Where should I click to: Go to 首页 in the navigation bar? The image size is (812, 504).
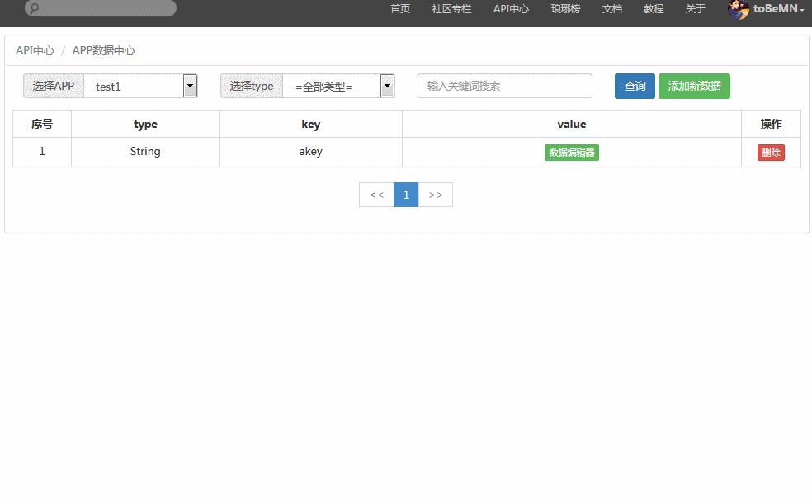pos(400,9)
